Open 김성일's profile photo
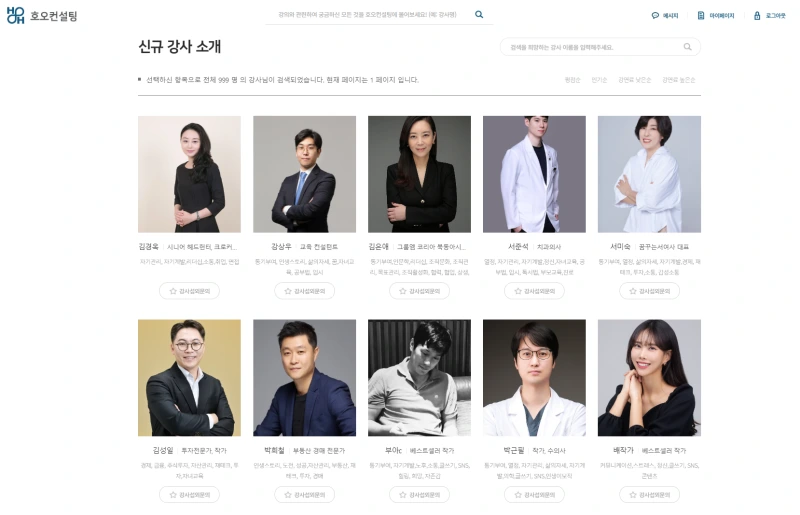 [x=189, y=378]
